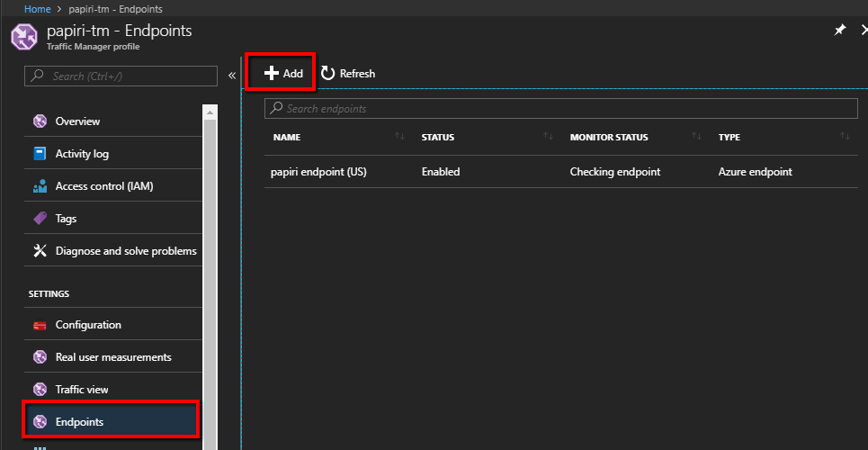Sort by the NAME column header
Screen dimensions: 868x450
(x=287, y=137)
